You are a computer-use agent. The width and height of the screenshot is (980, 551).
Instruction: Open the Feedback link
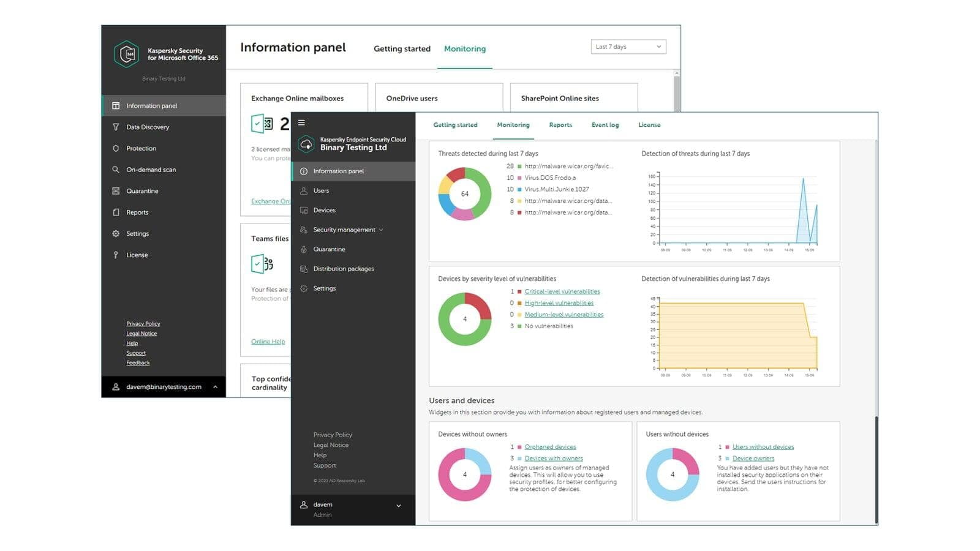[138, 363]
